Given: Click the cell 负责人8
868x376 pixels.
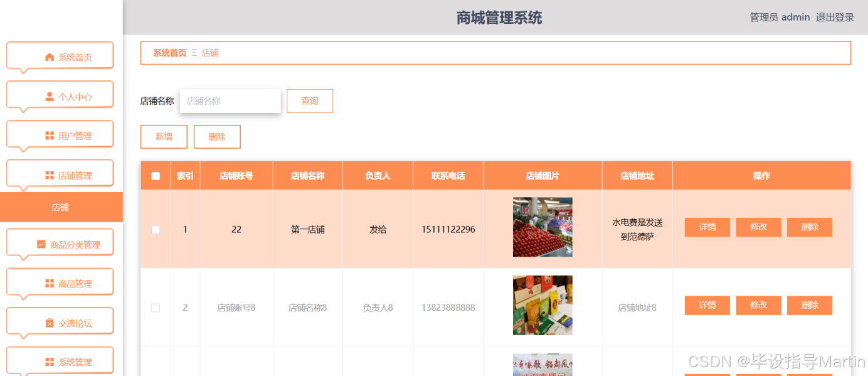Looking at the screenshot, I should (378, 308).
